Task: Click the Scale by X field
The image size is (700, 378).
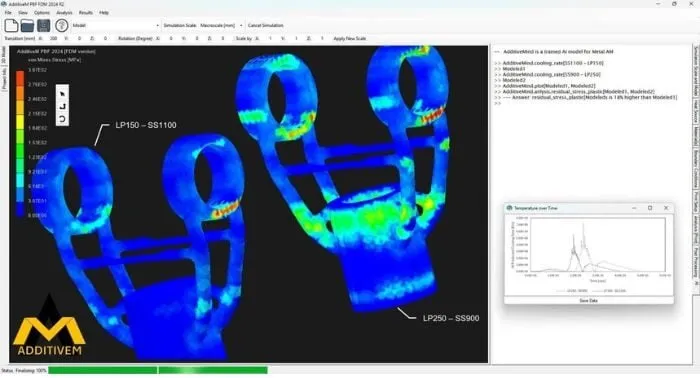Action: [x=270, y=38]
